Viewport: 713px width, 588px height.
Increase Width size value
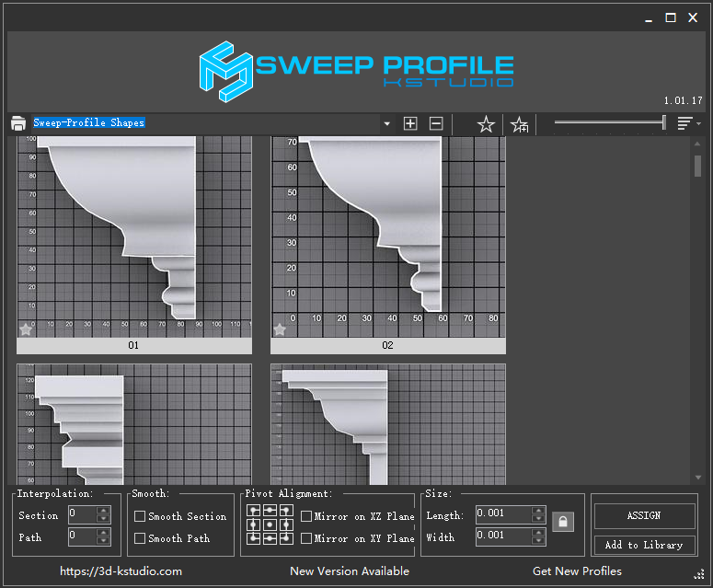[539, 532]
